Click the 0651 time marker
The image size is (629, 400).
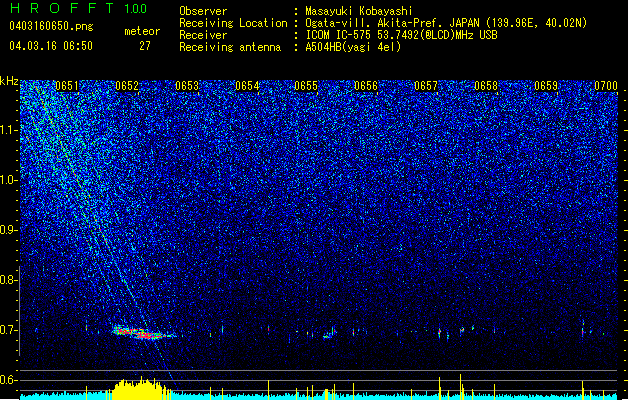click(x=67, y=86)
